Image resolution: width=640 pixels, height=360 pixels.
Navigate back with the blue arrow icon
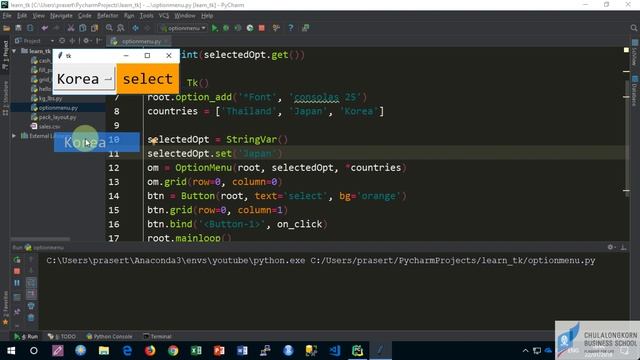tap(136, 28)
